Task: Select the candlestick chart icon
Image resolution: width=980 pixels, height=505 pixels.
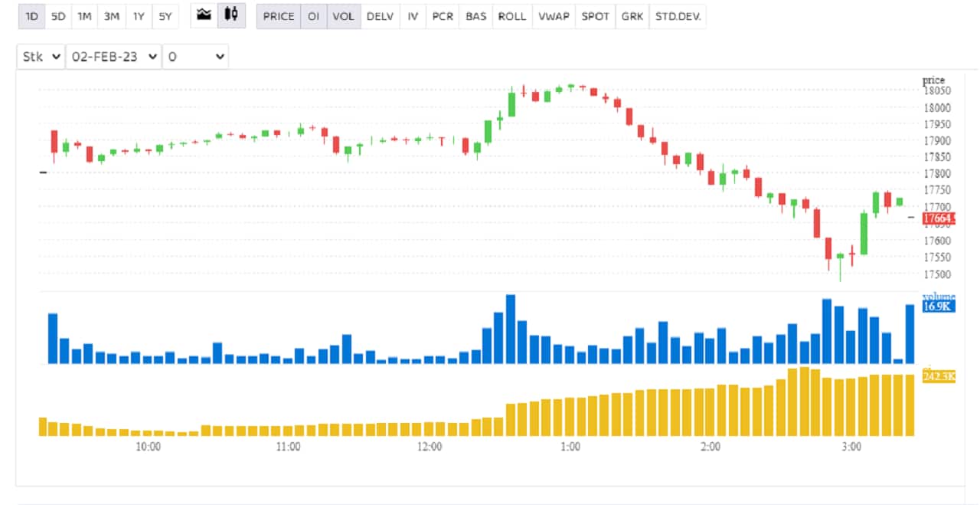Action: [230, 15]
